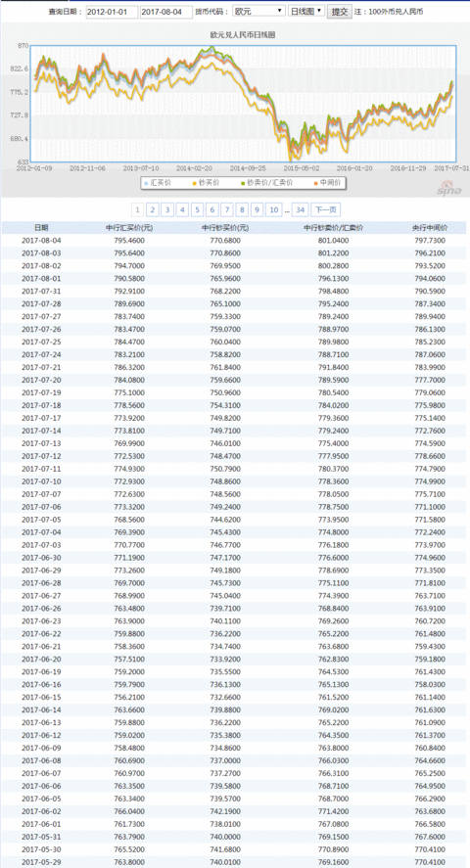Click the 日期 column header
This screenshot has height=868, width=470.
41,227
